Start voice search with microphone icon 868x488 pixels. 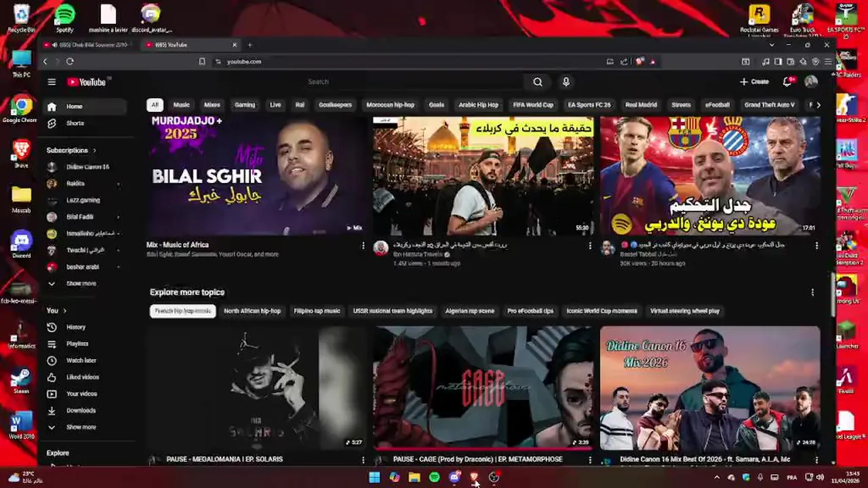(566, 82)
